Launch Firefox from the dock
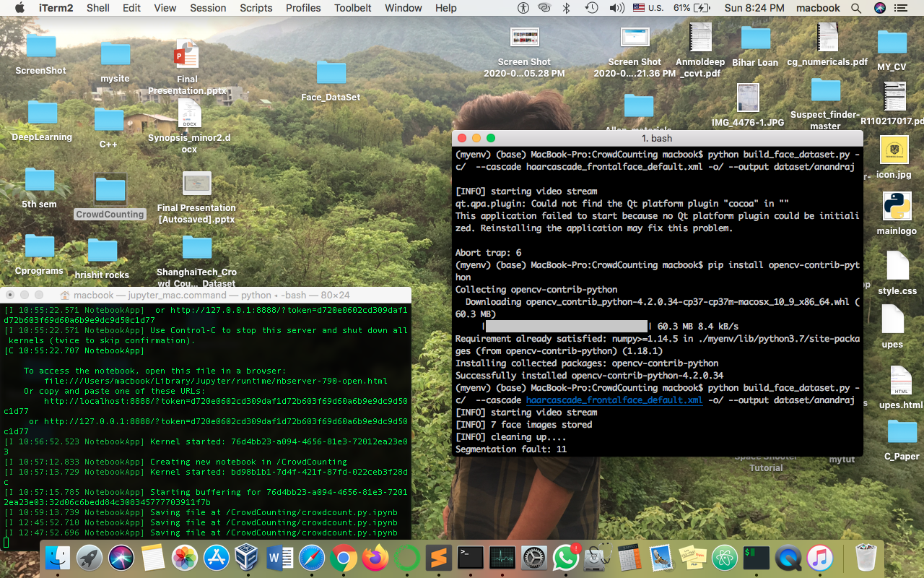 click(375, 558)
